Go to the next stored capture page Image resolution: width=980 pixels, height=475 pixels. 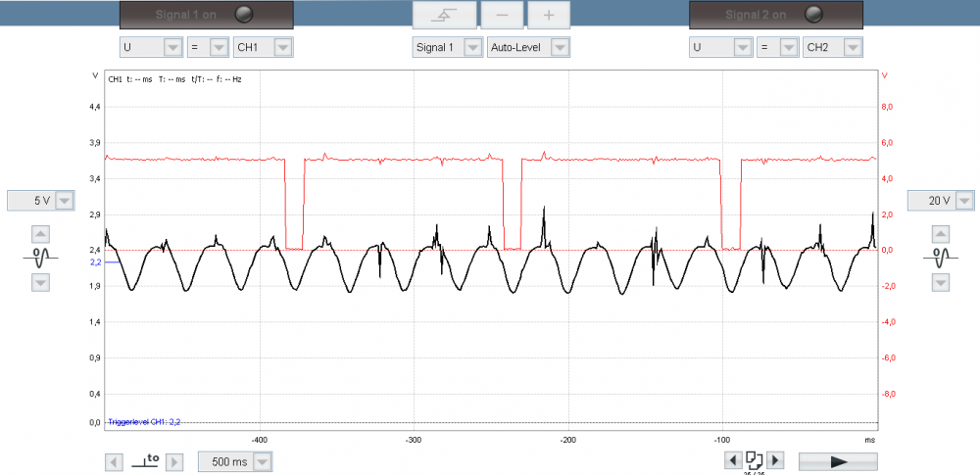pos(775,459)
